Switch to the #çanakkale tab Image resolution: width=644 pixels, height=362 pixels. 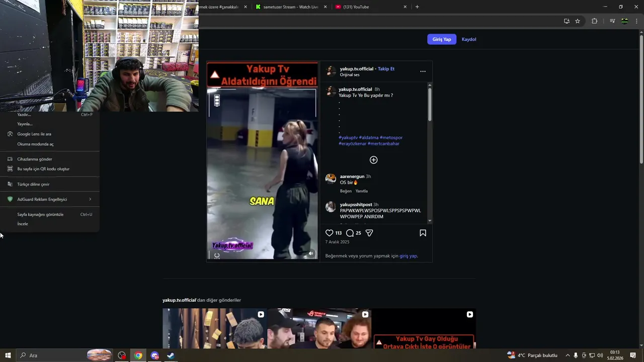[x=224, y=7]
